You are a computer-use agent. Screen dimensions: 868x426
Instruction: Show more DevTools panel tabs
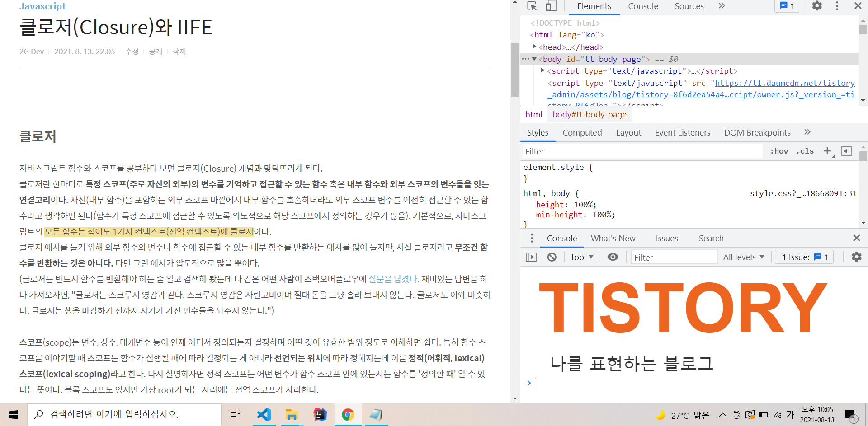[x=722, y=6]
